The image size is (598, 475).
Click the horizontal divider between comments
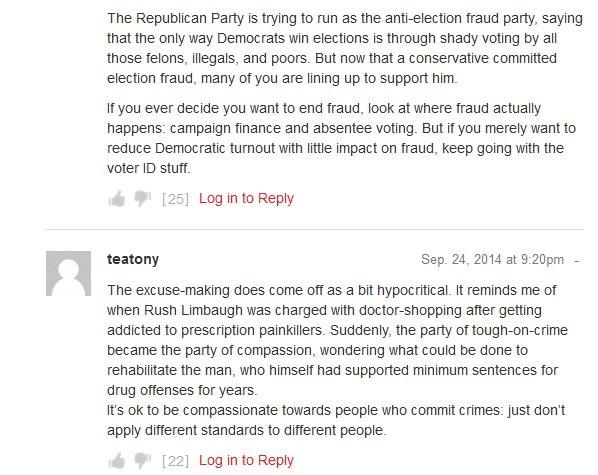click(315, 230)
